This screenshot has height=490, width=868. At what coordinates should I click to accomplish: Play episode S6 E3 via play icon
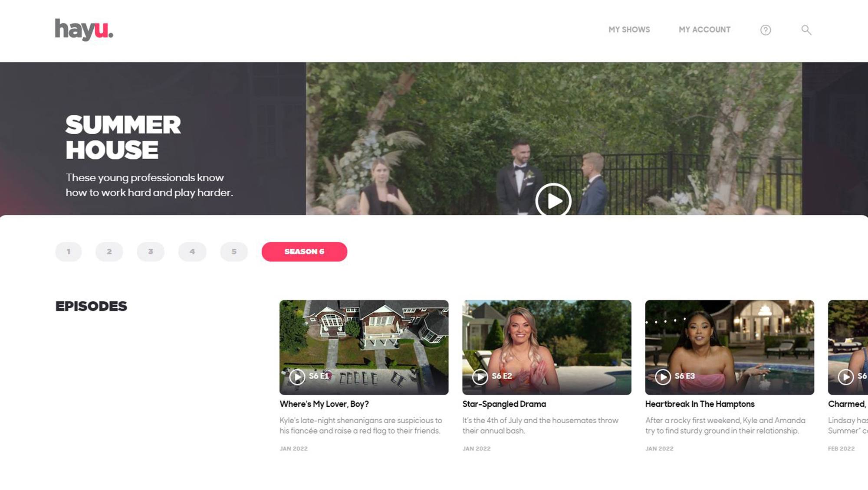point(663,376)
